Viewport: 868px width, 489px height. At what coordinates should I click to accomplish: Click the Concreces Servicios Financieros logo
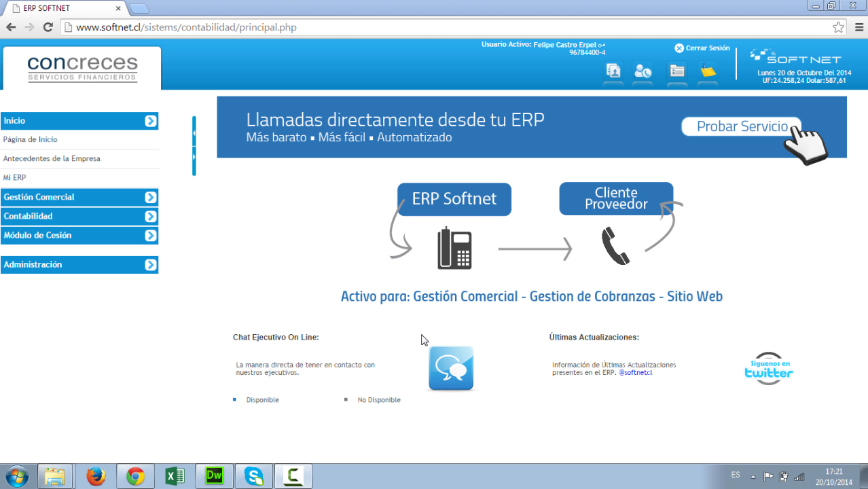(x=82, y=68)
